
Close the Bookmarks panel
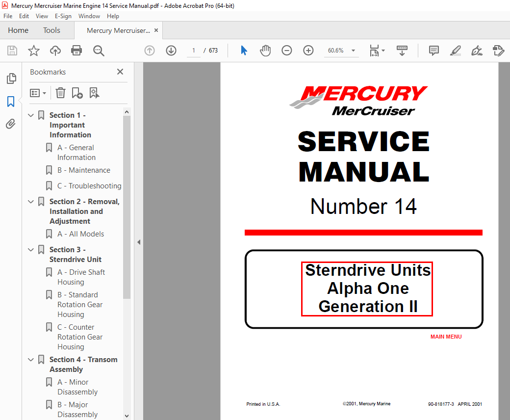[120, 72]
